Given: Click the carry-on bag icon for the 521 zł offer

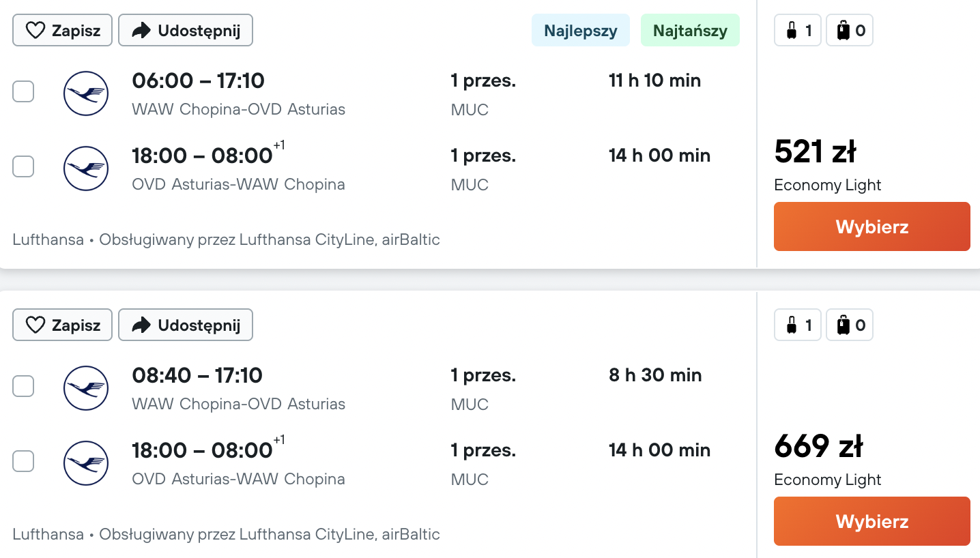Looking at the screenshot, I should (792, 31).
